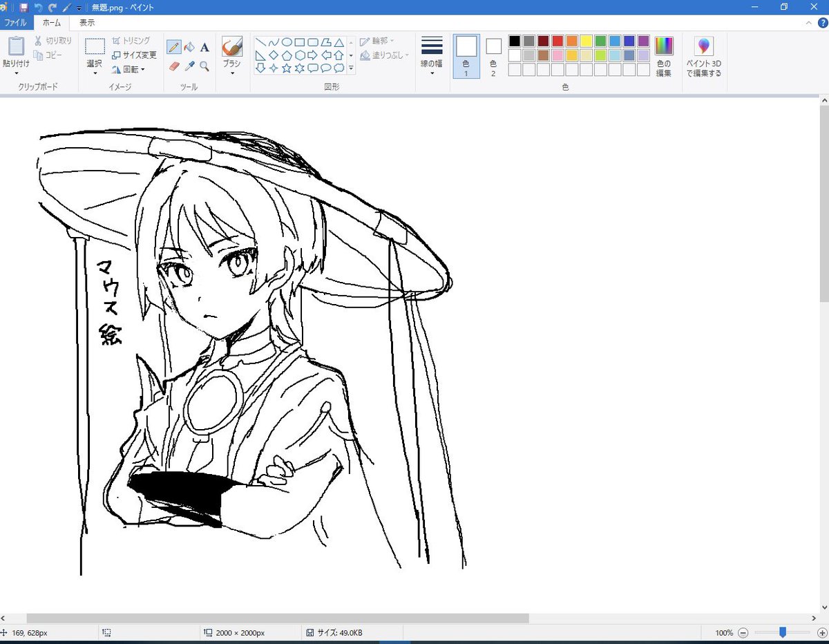Choose the rectangle shape
This screenshot has width=829, height=644.
[x=300, y=42]
